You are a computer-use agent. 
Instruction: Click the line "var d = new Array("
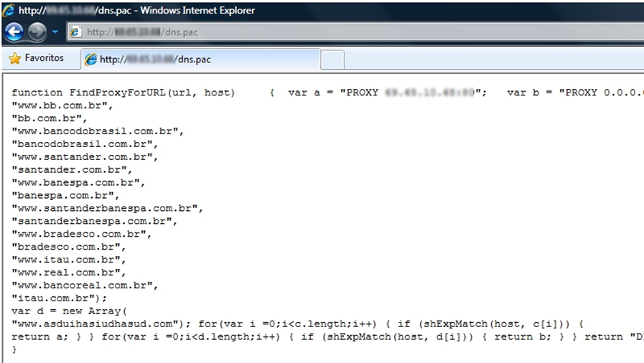(x=70, y=311)
